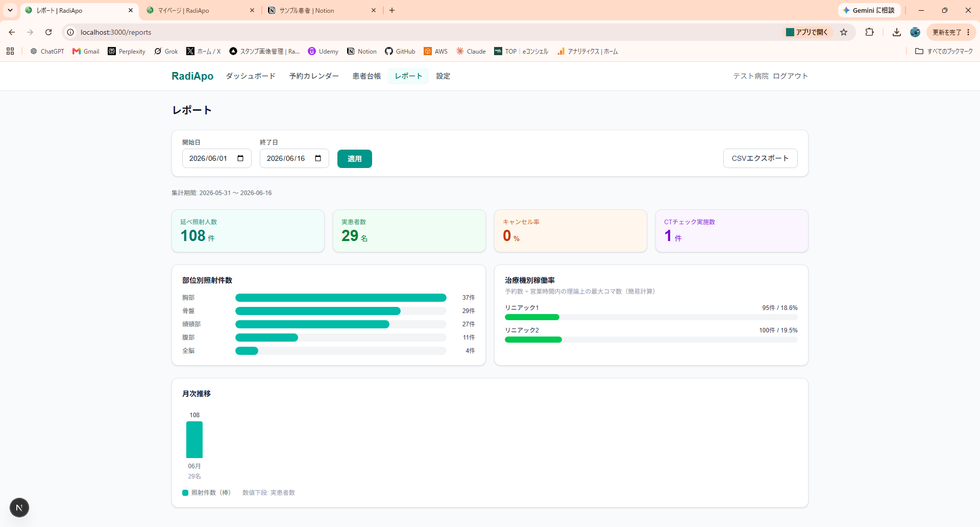Open the スタンプ画像管理 bookmark
The height and width of the screenshot is (527, 980).
click(264, 51)
